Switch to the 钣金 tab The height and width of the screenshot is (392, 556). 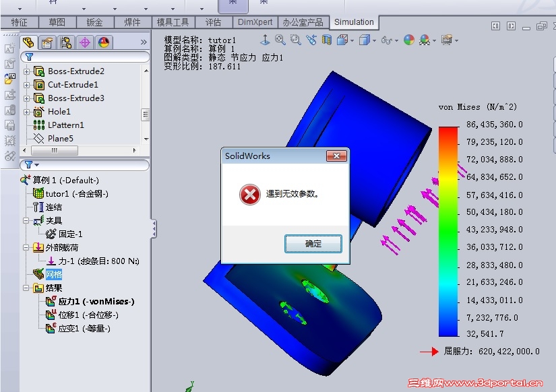[94, 22]
